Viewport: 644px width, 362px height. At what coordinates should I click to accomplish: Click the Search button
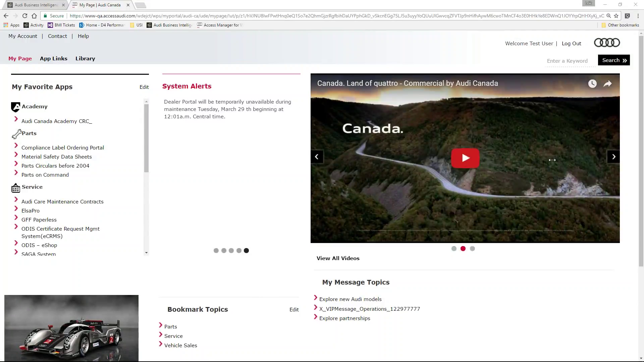pos(614,60)
